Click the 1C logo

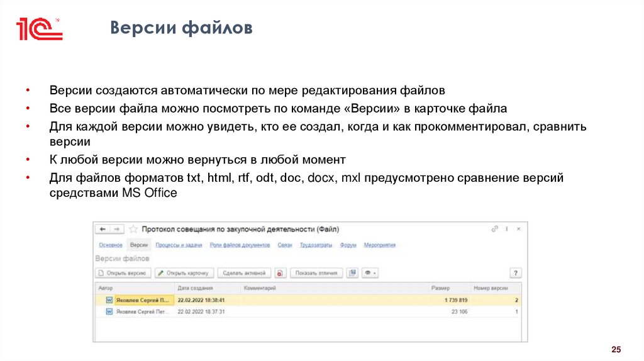(x=40, y=29)
